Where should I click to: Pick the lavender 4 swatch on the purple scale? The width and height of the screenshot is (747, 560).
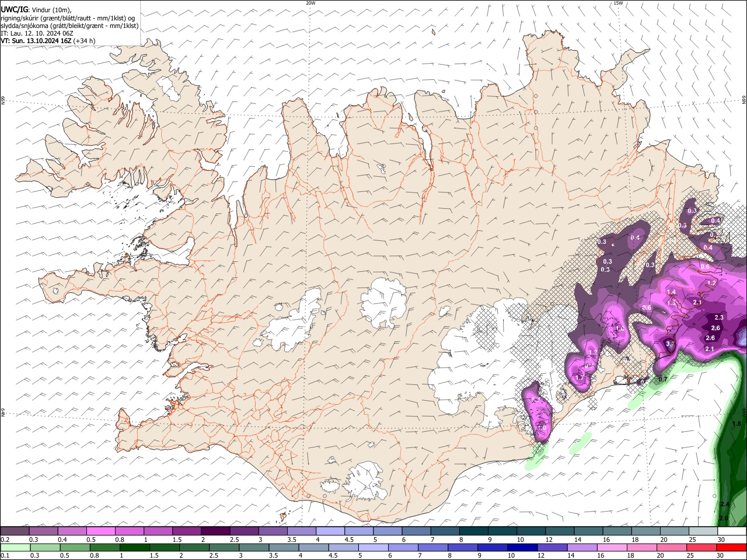(330, 531)
